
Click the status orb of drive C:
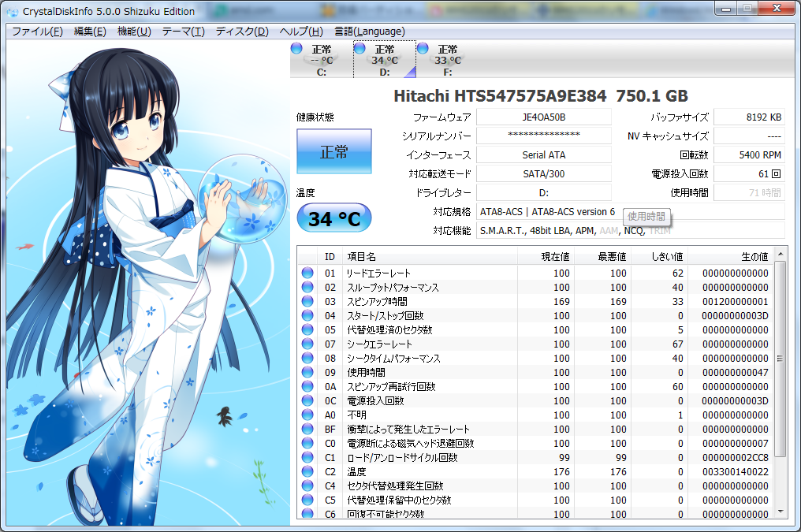[296, 49]
